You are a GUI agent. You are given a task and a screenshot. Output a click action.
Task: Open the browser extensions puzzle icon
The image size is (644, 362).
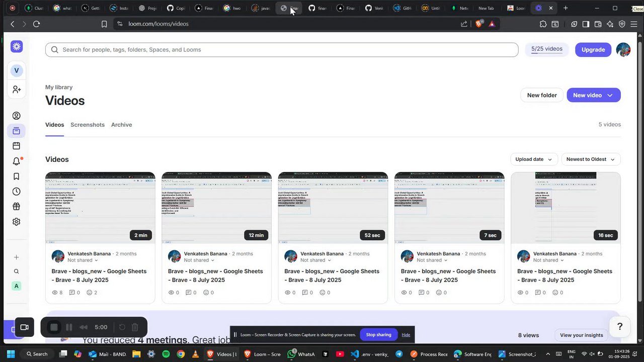(543, 24)
